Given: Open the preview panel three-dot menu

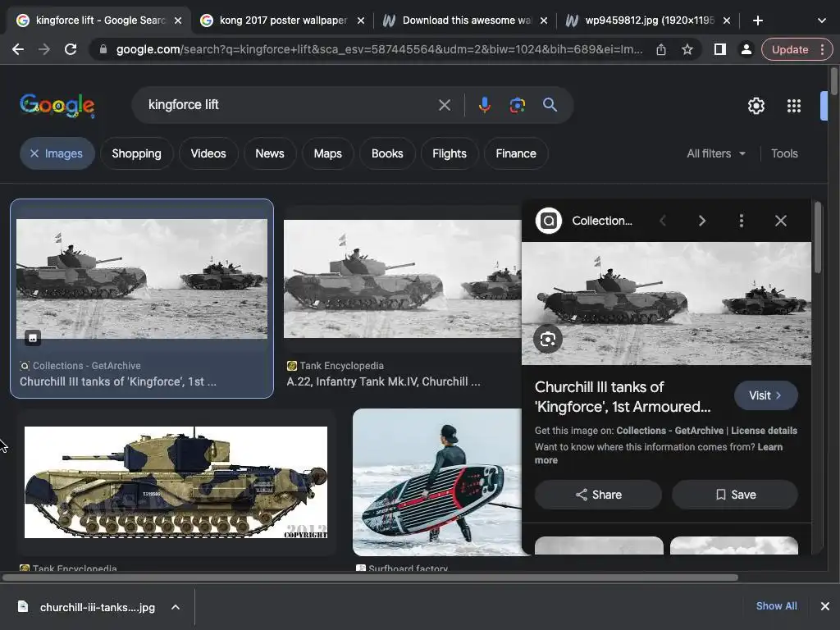Looking at the screenshot, I should 742,221.
